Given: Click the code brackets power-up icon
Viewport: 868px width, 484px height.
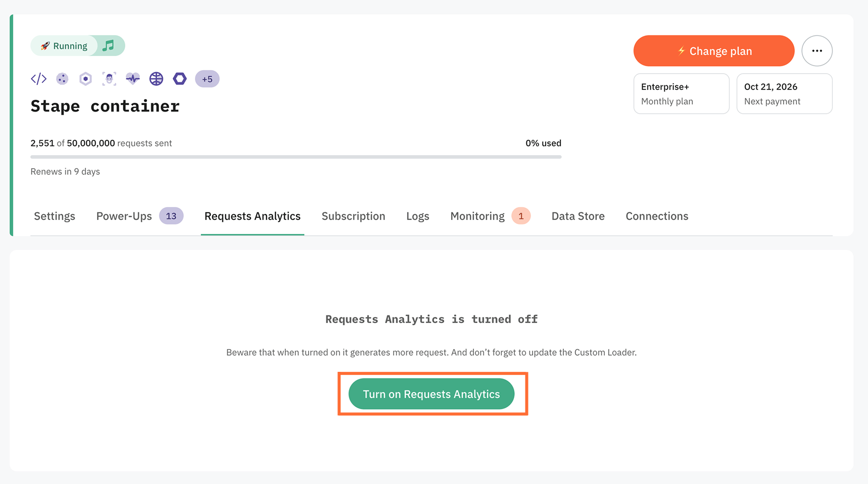Looking at the screenshot, I should coord(38,79).
